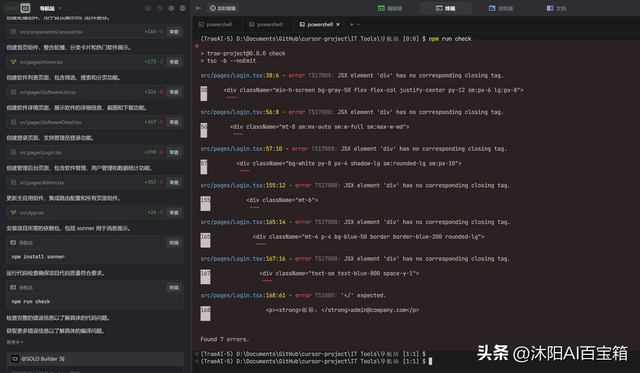Switch to the 编辑器 editor tab
The height and width of the screenshot is (373, 640).
(x=390, y=8)
